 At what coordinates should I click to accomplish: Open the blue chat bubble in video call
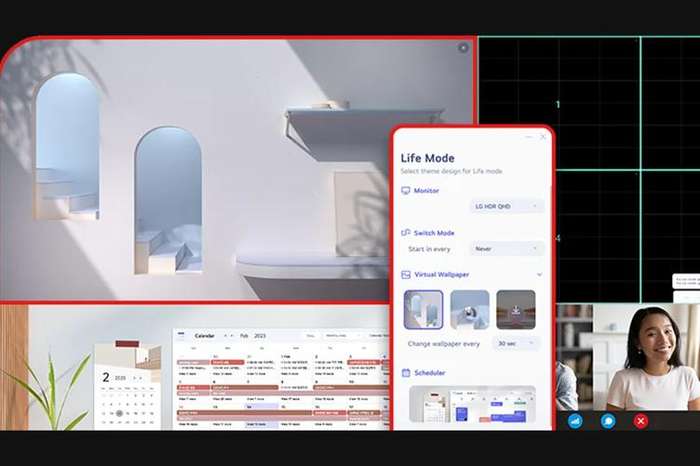[608, 421]
